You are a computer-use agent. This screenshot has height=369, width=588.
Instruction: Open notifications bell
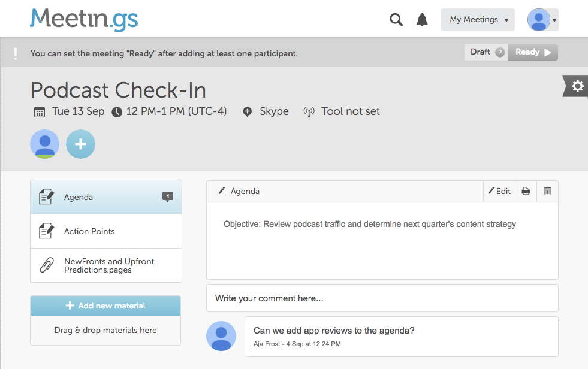coord(422,20)
